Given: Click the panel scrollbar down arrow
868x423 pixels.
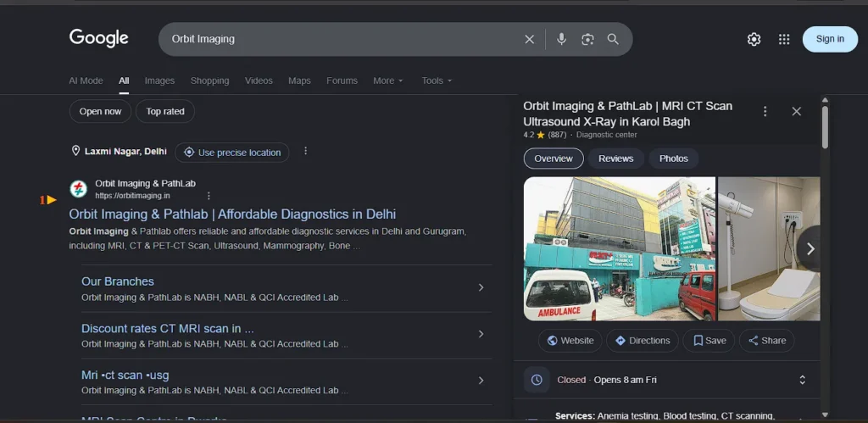Looking at the screenshot, I should point(825,415).
